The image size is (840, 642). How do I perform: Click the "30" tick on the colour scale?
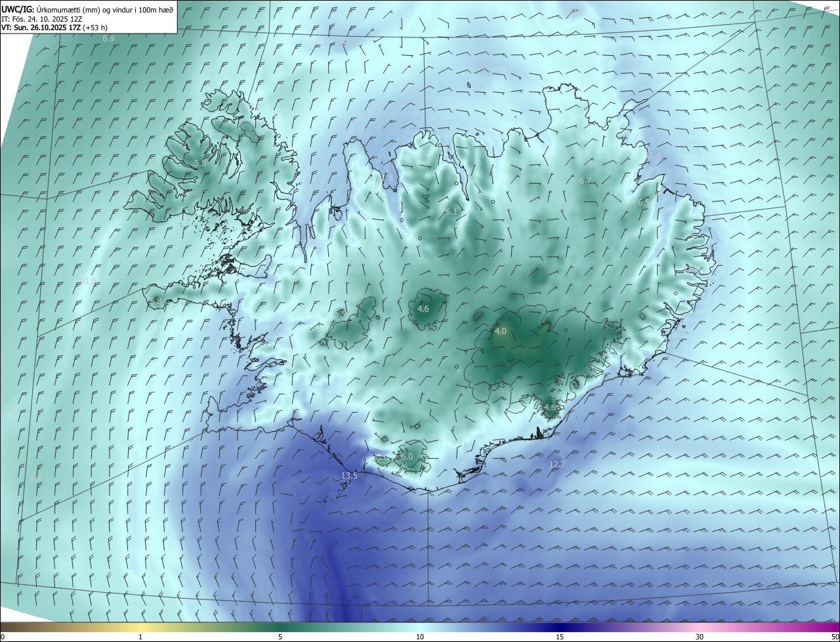[x=700, y=637]
